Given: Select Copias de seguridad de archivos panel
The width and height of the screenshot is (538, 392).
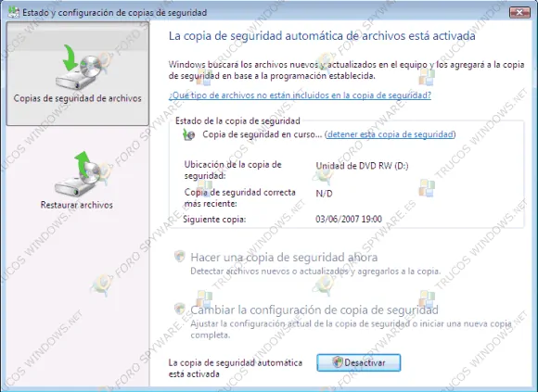Looking at the screenshot, I should pyautogui.click(x=78, y=73).
